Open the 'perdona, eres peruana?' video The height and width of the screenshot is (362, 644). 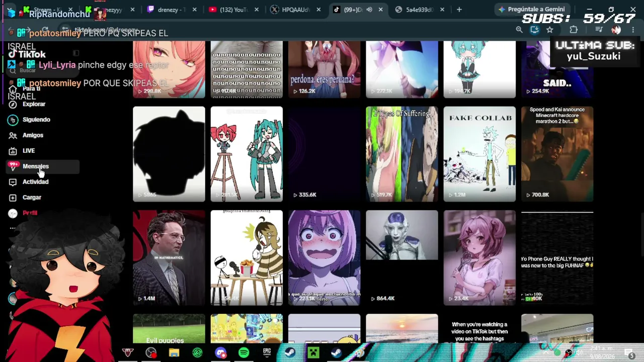(325, 69)
